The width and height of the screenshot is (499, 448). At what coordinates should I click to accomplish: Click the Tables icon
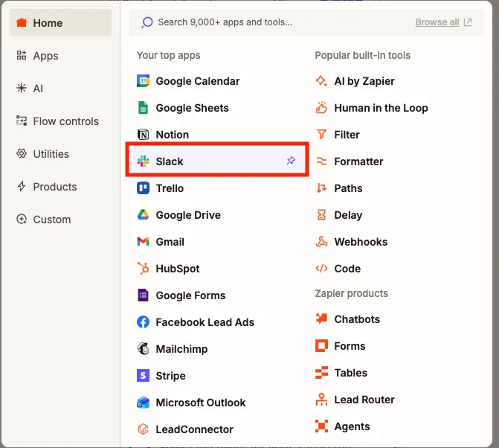[321, 372]
